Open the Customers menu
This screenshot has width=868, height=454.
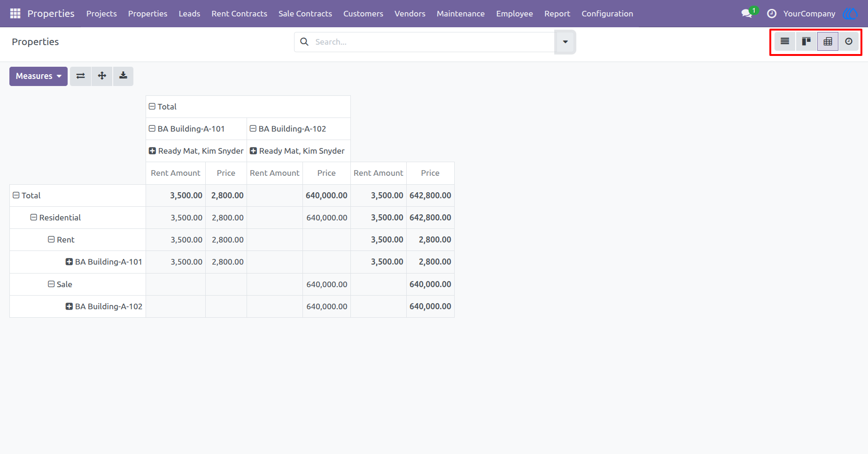coord(363,14)
